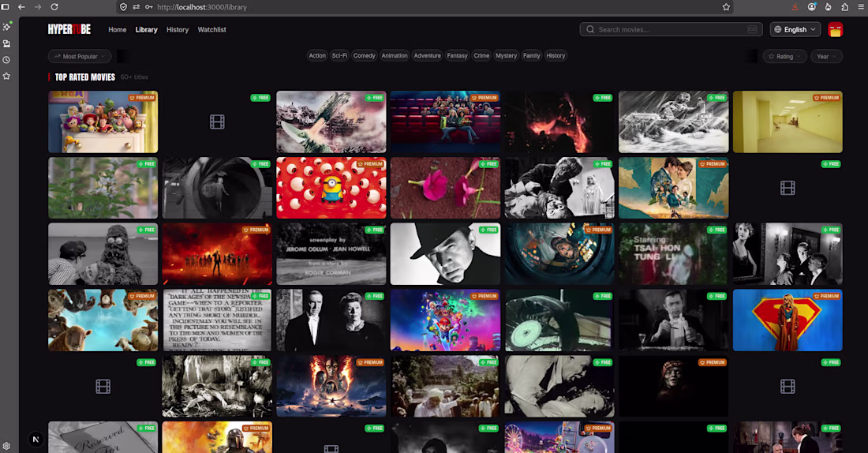Toggle the Adventure genre filter

428,55
